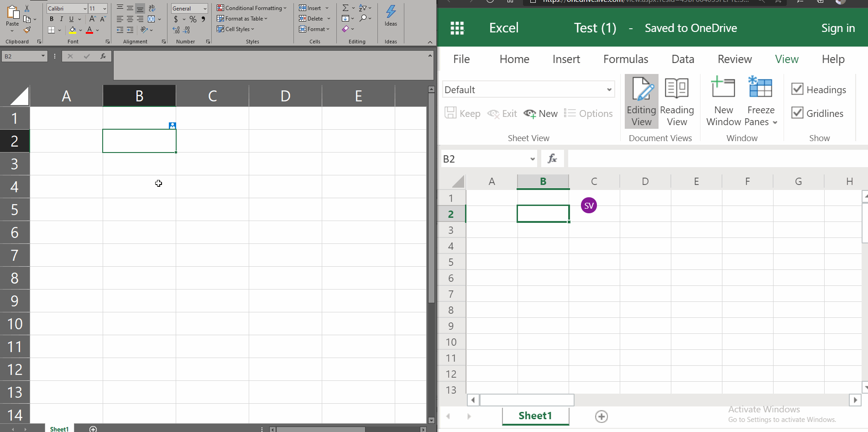868x432 pixels.
Task: Apply the red font color
Action: pyautogui.click(x=89, y=30)
